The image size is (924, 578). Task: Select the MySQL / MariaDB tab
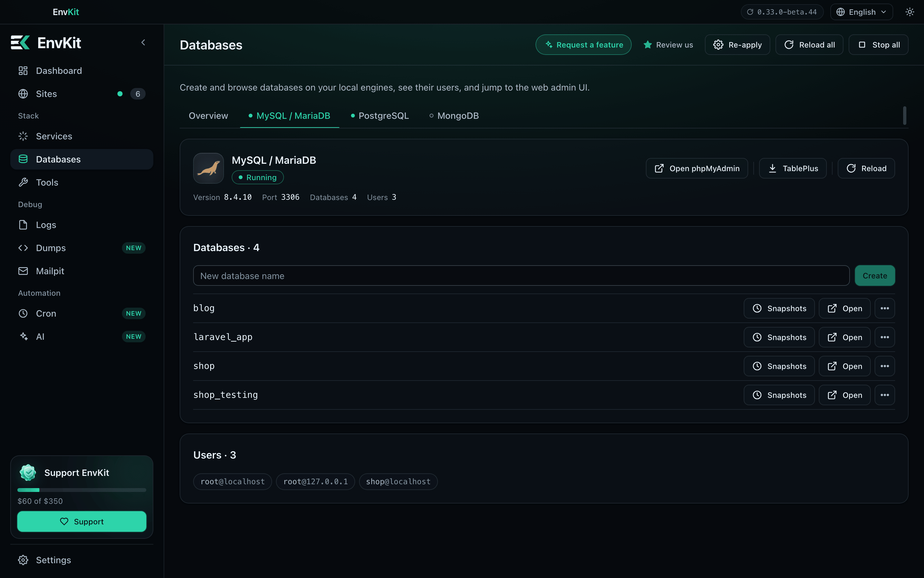(x=289, y=116)
